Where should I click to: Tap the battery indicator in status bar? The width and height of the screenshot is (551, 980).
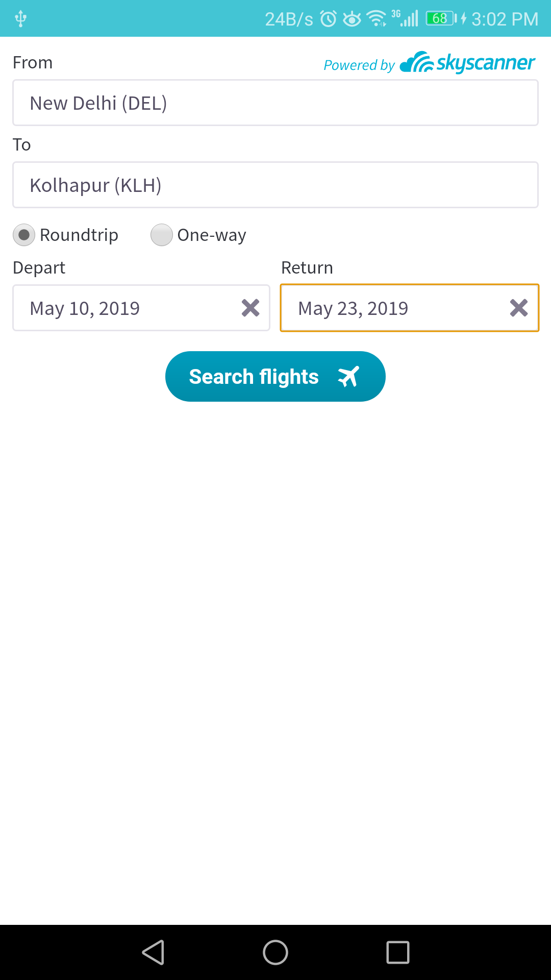coord(441,19)
